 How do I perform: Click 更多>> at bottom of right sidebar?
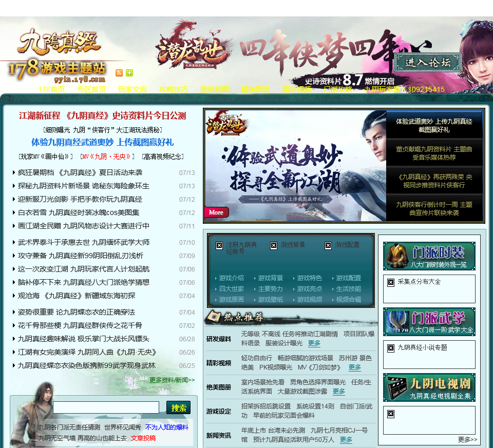pyautogui.click(x=467, y=439)
